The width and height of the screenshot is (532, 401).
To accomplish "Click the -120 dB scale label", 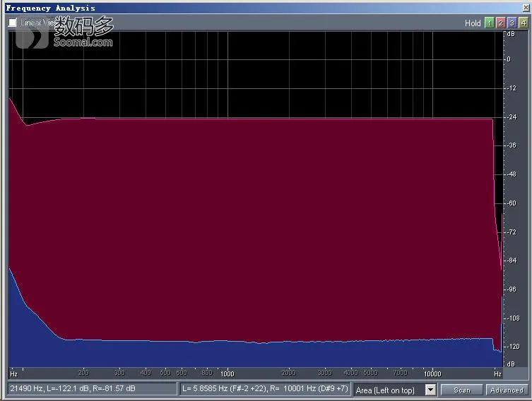I will 514,347.
